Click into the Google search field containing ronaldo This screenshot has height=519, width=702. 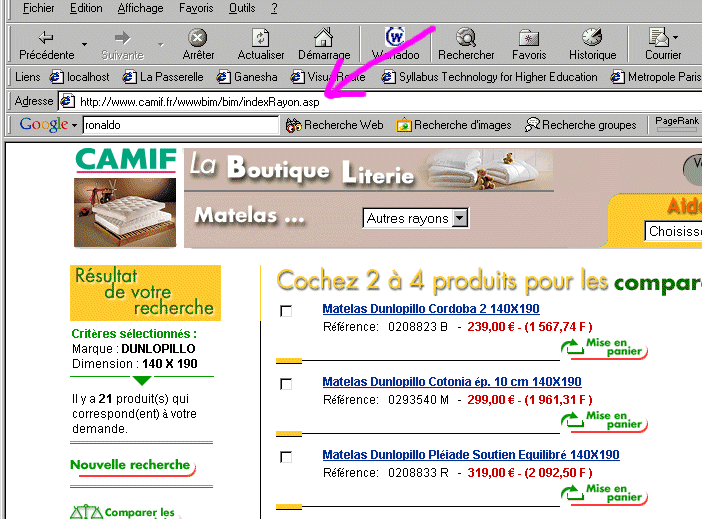click(180, 125)
